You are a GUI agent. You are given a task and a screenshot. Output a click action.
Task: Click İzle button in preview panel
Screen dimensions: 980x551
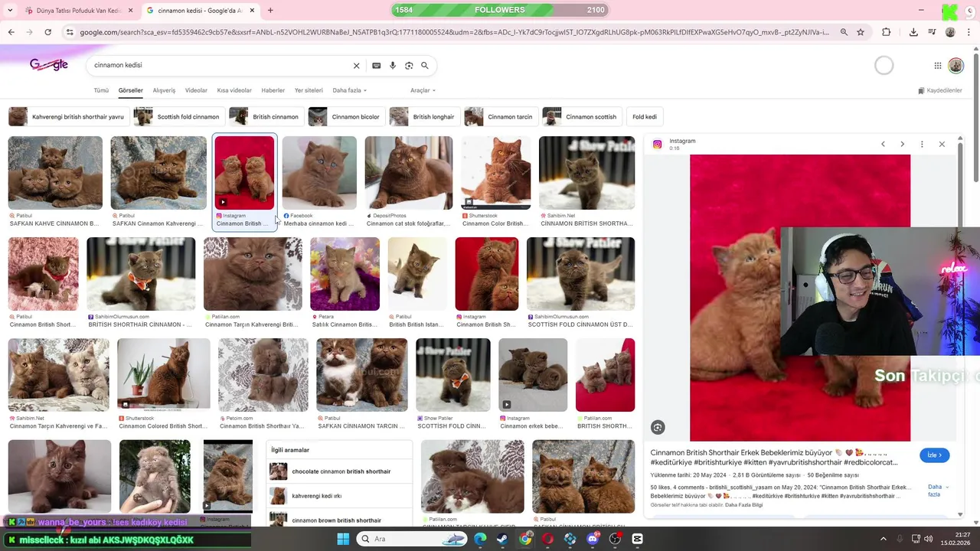(934, 455)
